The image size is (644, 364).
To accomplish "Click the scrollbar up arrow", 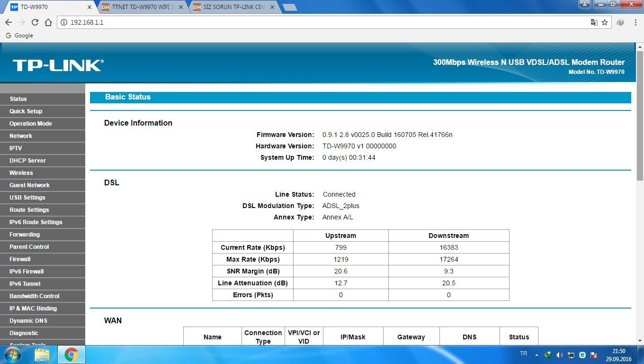I will 640,47.
